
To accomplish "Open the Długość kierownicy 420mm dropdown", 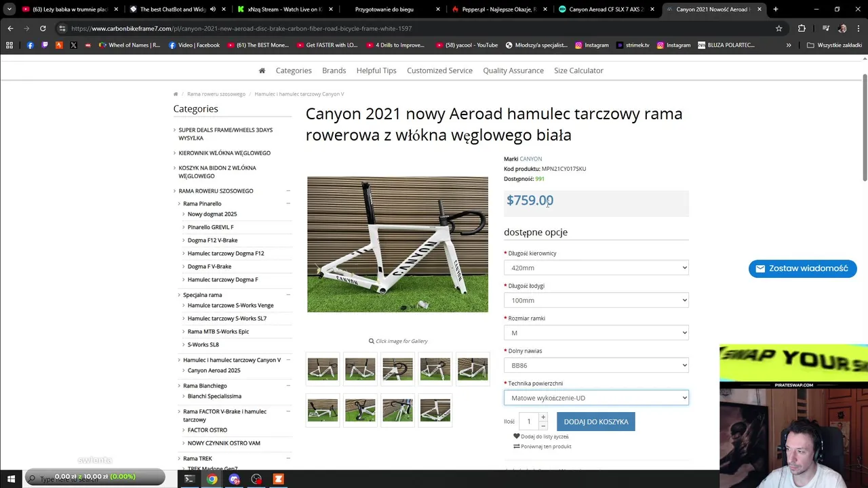I will click(596, 268).
